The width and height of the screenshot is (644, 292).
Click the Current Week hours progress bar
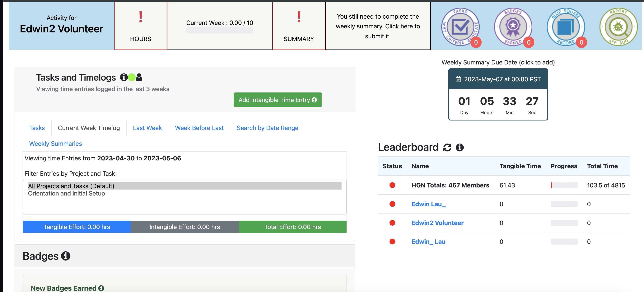pyautogui.click(x=220, y=31)
